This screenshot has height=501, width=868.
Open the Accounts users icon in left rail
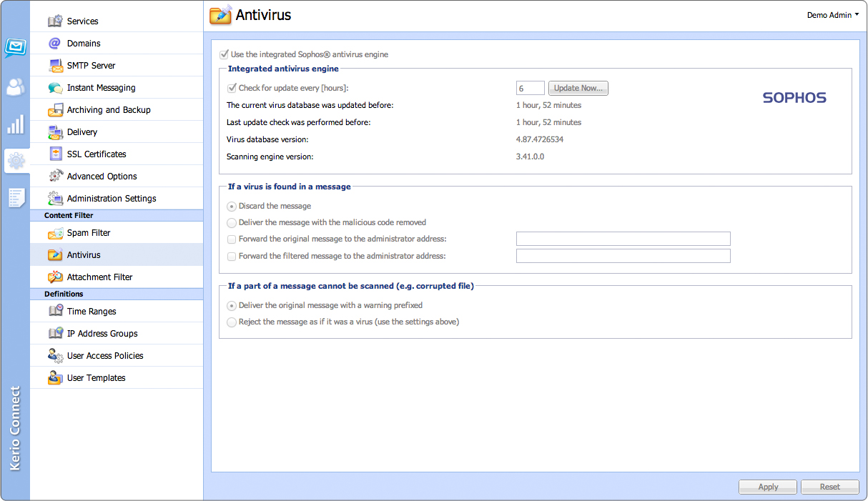[15, 87]
